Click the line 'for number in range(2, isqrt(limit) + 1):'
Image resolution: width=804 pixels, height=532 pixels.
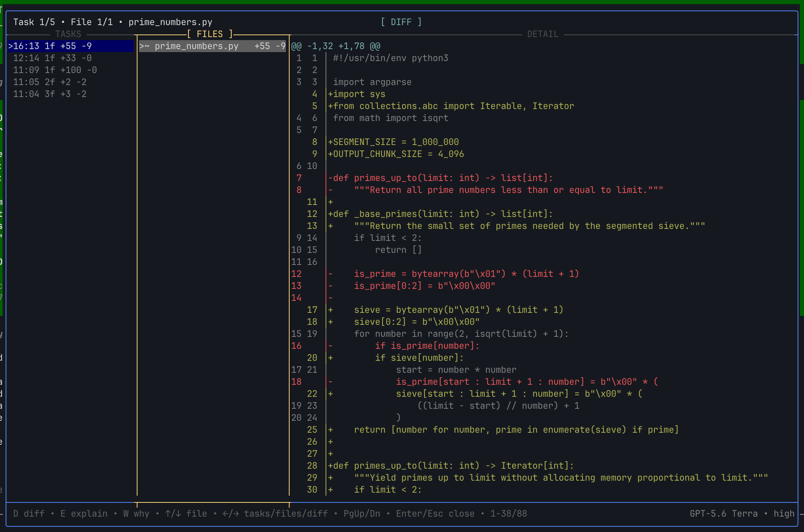[x=462, y=334]
